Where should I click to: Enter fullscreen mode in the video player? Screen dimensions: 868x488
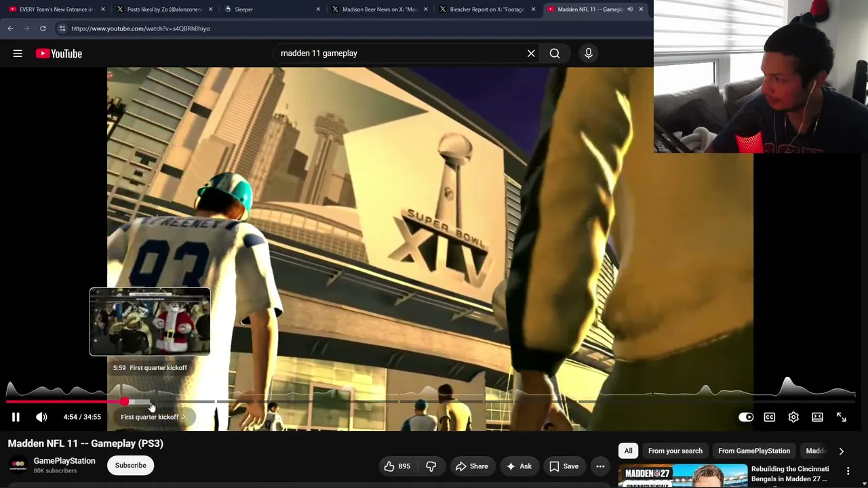(x=842, y=417)
